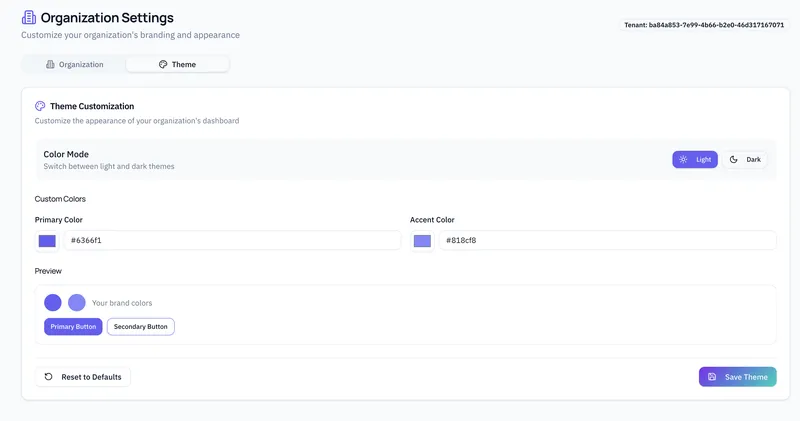Enable Light color mode
The image size is (800, 421).
click(695, 159)
